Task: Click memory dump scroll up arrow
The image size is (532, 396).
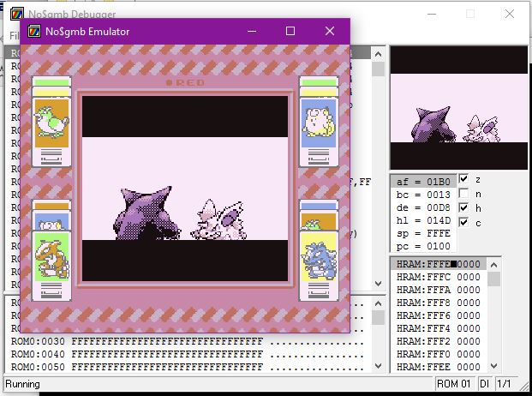Action: point(379,303)
